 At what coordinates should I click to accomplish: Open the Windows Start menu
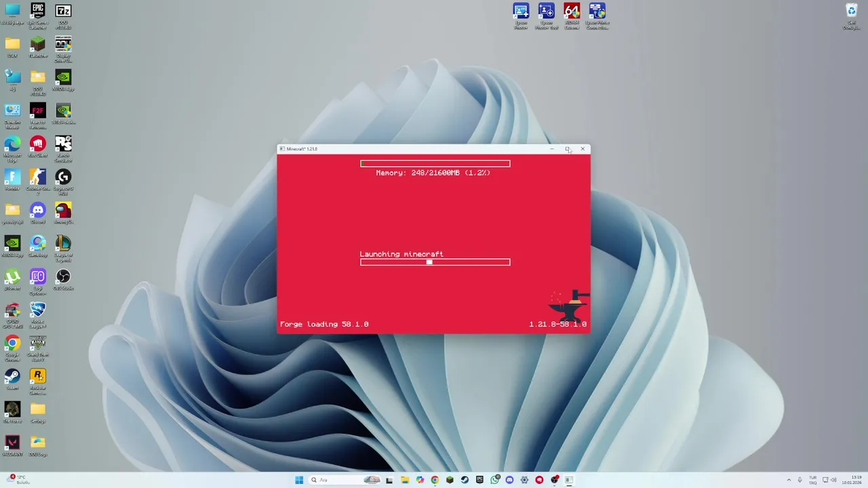point(299,480)
